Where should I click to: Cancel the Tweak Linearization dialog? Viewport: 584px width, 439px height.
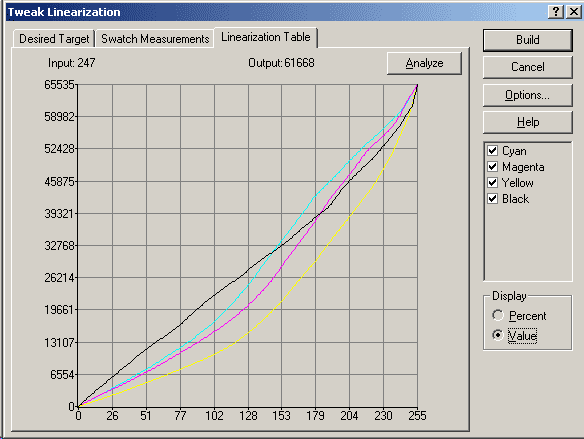click(x=527, y=67)
